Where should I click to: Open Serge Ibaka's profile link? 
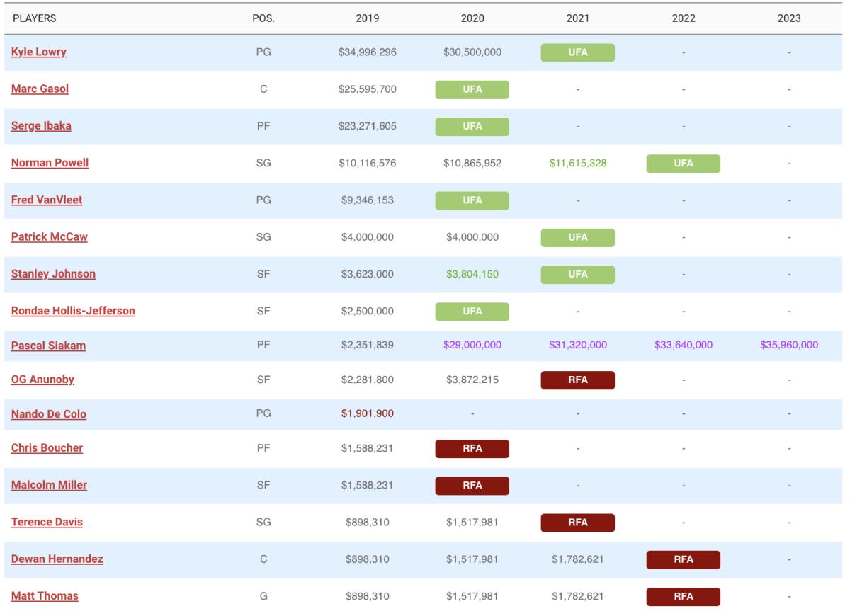pyautogui.click(x=41, y=126)
